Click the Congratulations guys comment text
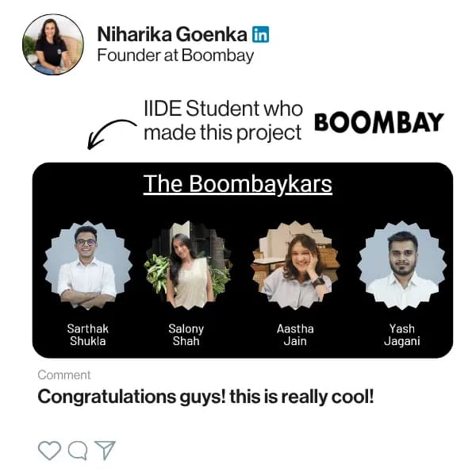 click(205, 397)
